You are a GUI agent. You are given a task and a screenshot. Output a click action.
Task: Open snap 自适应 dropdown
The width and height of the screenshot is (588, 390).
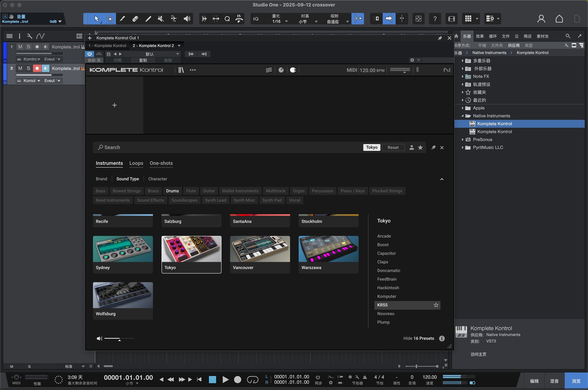[337, 21]
